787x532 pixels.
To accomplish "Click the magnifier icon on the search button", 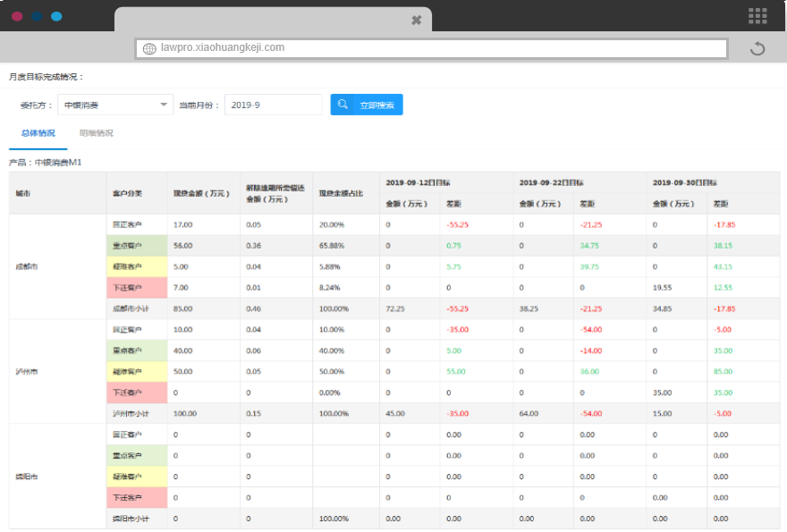I will click(x=343, y=105).
